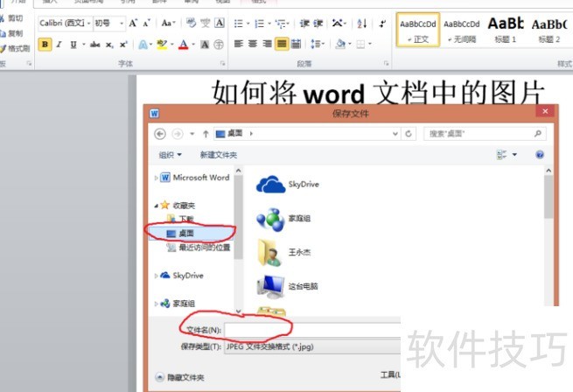This screenshot has width=573, height=392.
Task: Toggle Bold formatting in the ribbon
Action: click(x=45, y=44)
